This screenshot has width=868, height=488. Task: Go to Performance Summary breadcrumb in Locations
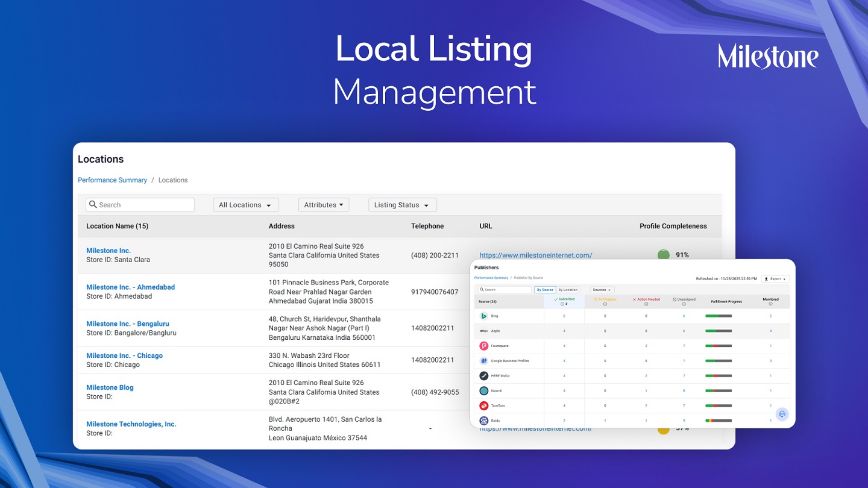[112, 180]
